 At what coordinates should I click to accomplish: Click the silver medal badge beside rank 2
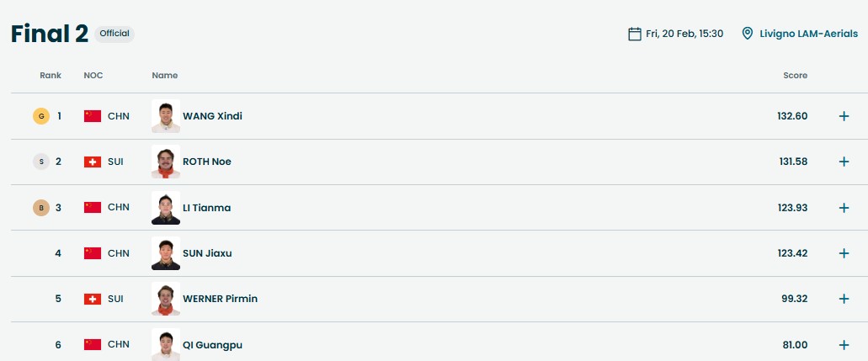click(41, 162)
